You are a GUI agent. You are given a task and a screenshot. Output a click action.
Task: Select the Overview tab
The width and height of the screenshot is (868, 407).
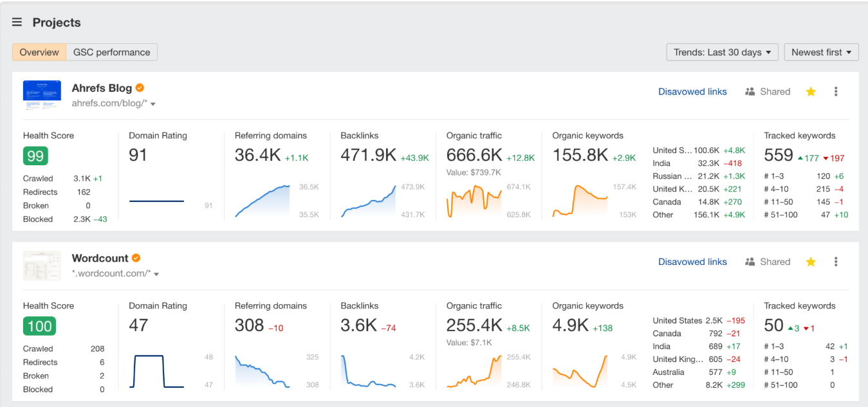point(39,52)
